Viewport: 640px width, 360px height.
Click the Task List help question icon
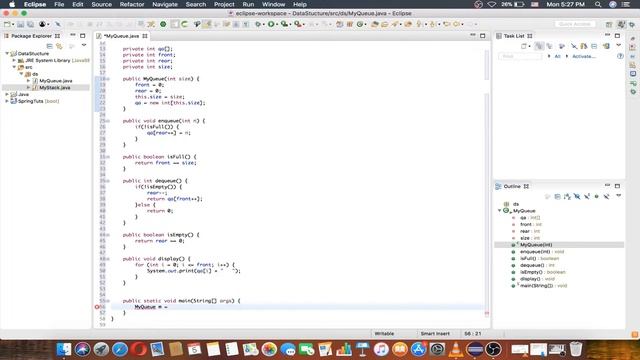click(620, 56)
